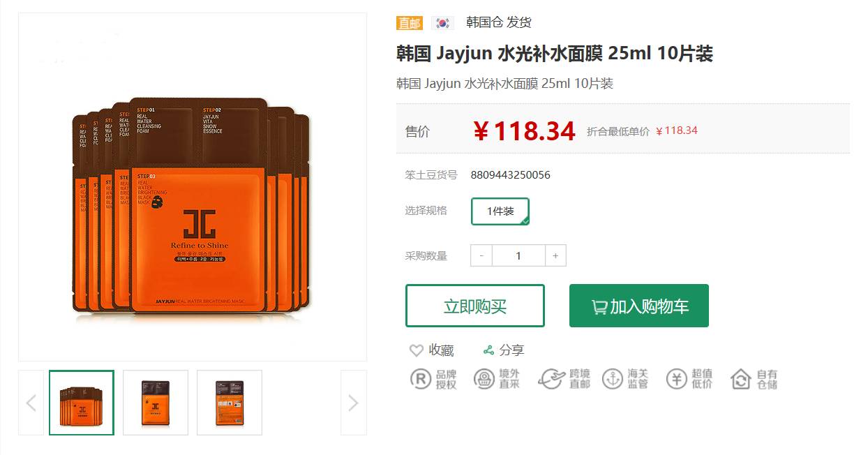
Task: Show previous thumbnails with left arrow
Action: click(x=31, y=403)
